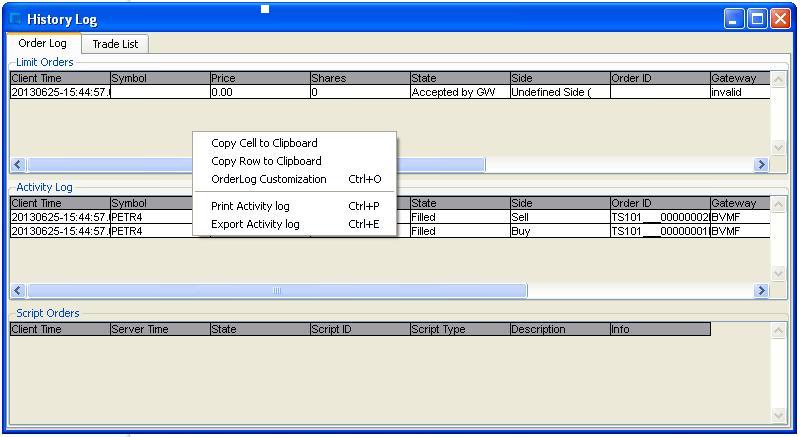Switch to the Trade List tab
The height and width of the screenshot is (437, 802).
(115, 44)
